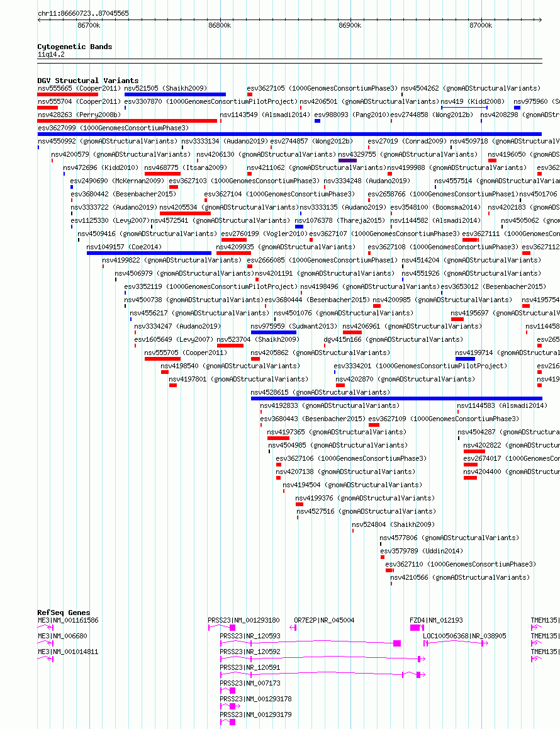This screenshot has height=729, width=560.
Task: Click the RefSeq Genes track title
Action: point(64,613)
